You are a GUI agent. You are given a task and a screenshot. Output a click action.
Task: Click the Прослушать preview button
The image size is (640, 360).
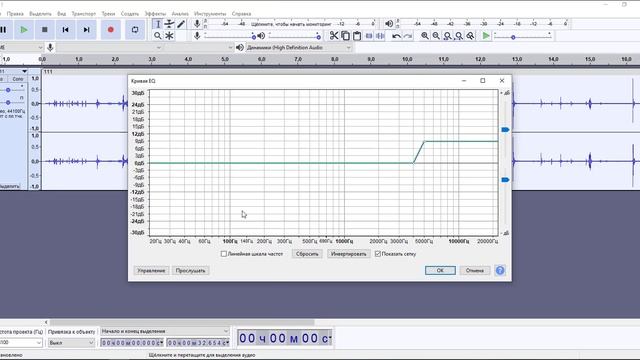[190, 271]
